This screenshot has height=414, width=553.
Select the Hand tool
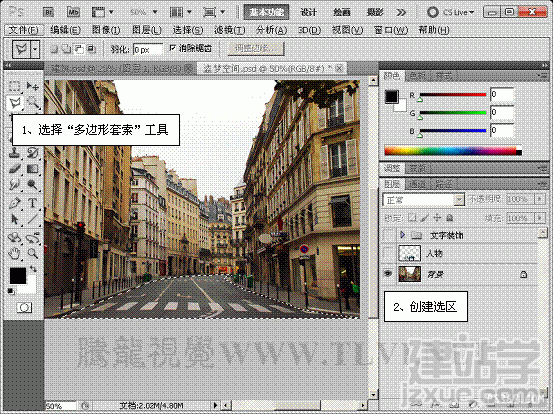[14, 253]
